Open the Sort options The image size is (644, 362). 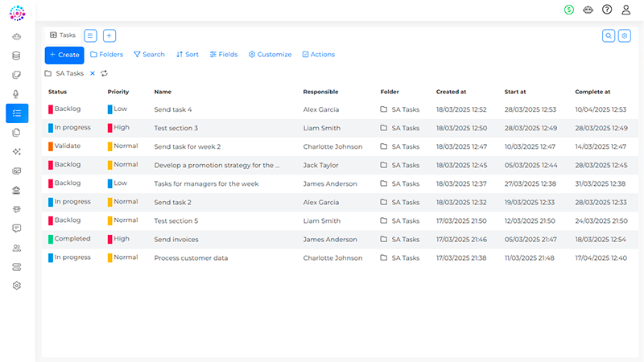coord(188,54)
